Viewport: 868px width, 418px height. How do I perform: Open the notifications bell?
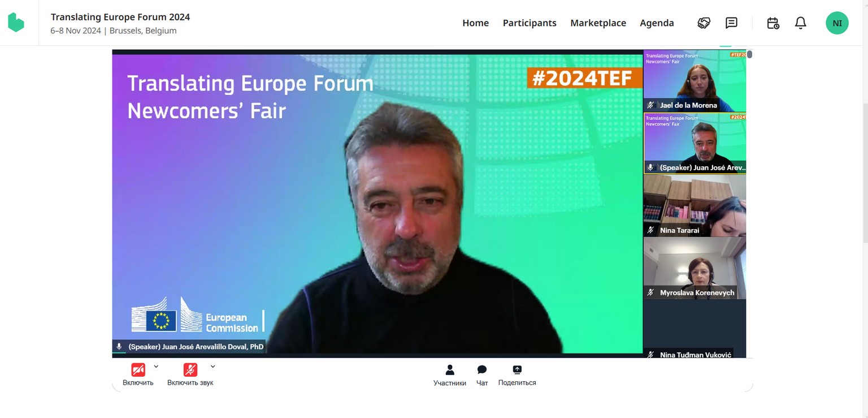[800, 23]
